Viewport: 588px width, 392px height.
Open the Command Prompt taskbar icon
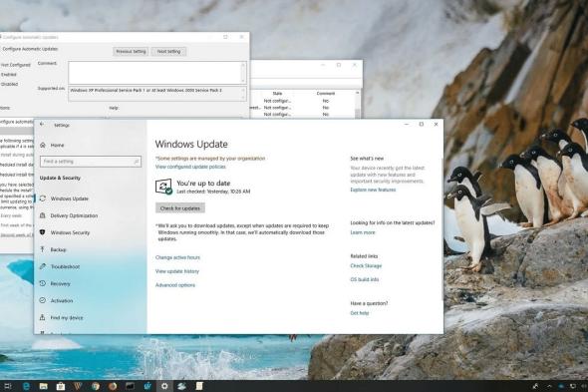tap(131, 386)
